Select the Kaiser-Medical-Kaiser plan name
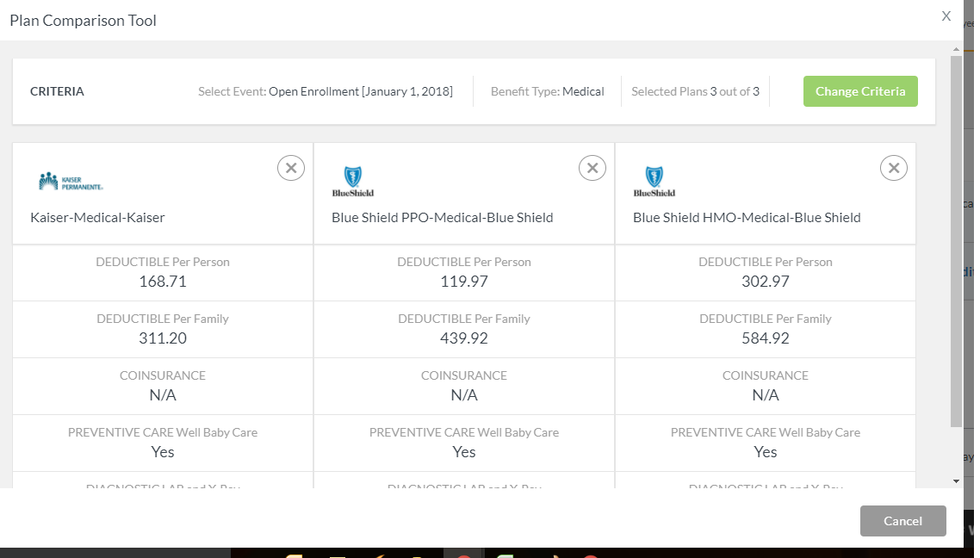Screen dimensions: 980x558 97,218
